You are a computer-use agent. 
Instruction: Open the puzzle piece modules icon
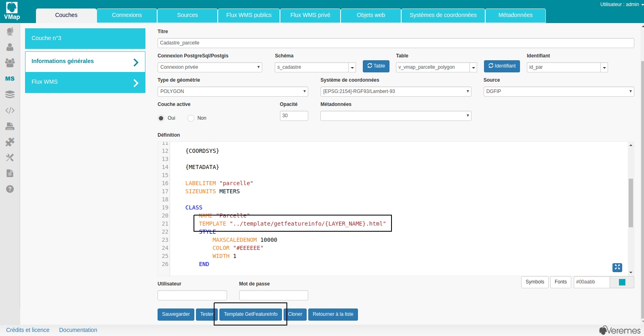pos(10,142)
